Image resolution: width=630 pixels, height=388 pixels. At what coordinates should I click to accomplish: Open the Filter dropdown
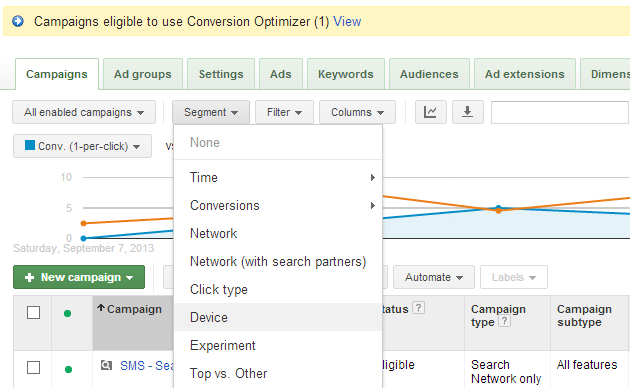[x=284, y=112]
